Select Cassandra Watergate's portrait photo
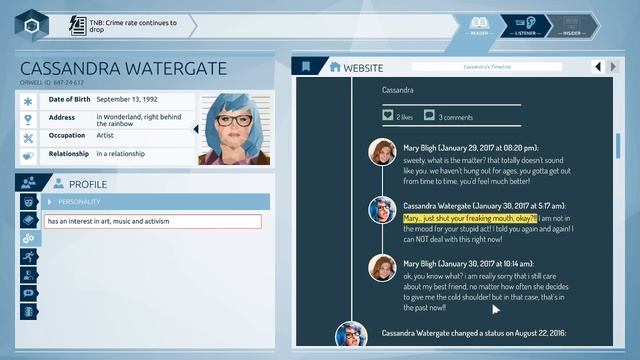 234,129
